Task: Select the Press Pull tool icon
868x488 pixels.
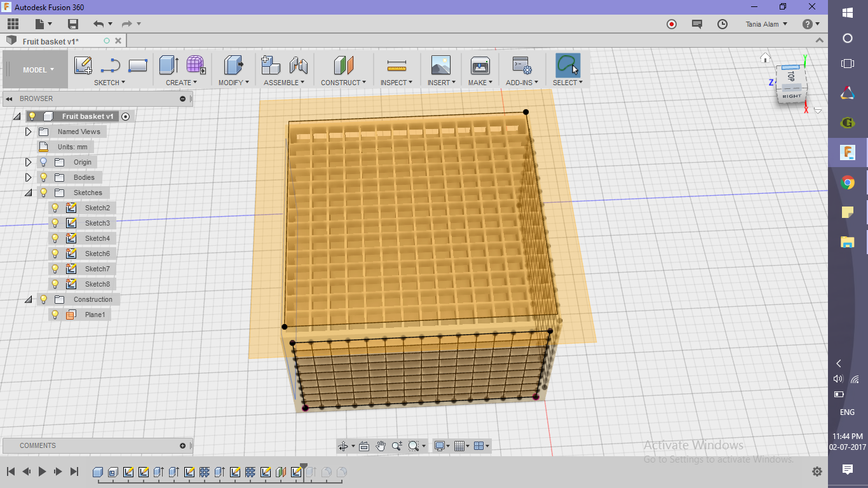Action: coord(234,65)
